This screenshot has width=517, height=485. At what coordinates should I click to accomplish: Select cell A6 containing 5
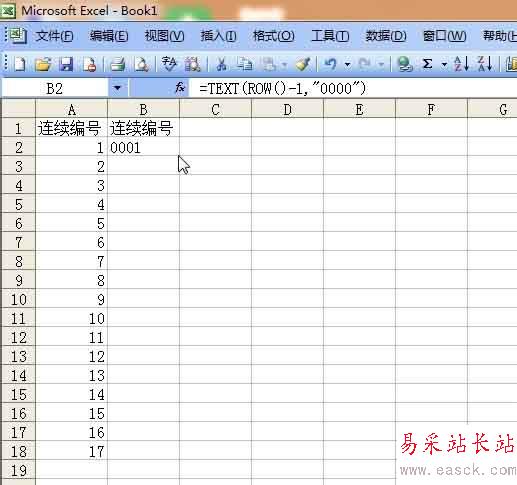click(x=71, y=223)
